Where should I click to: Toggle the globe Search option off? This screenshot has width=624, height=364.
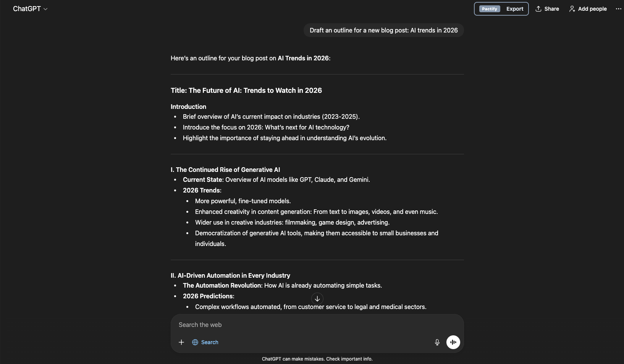click(x=205, y=342)
